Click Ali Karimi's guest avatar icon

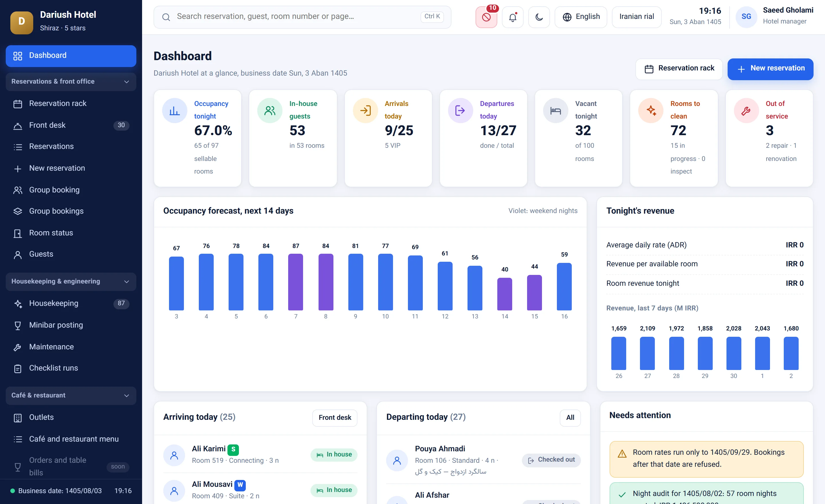point(174,455)
